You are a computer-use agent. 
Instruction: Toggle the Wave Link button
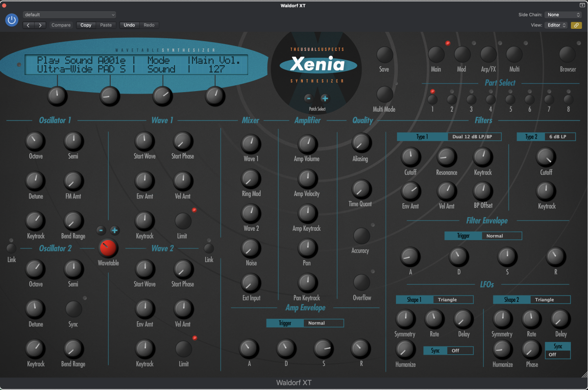coord(209,249)
